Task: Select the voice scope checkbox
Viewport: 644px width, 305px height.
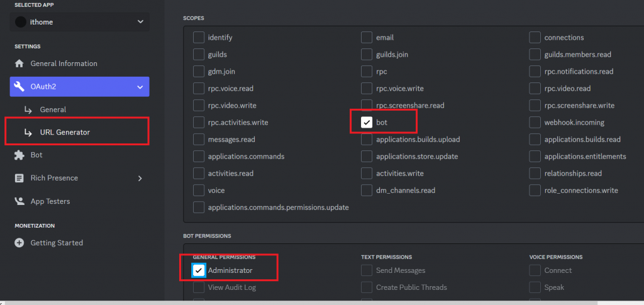Action: click(199, 191)
